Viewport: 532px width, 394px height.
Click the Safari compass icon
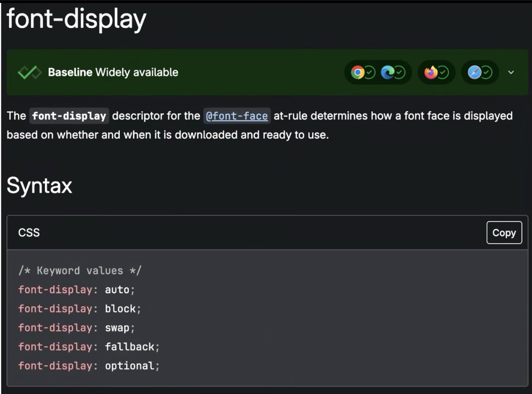pyautogui.click(x=474, y=73)
